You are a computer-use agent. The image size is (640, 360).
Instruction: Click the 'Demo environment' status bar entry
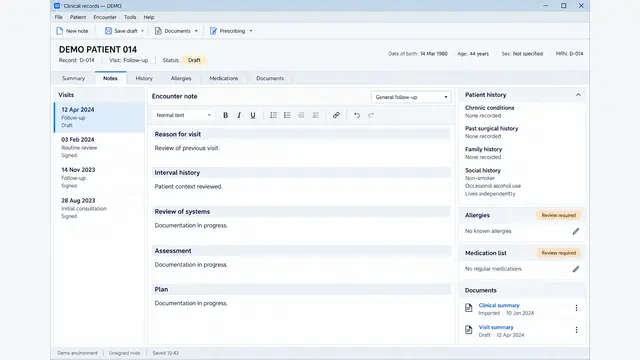click(78, 353)
